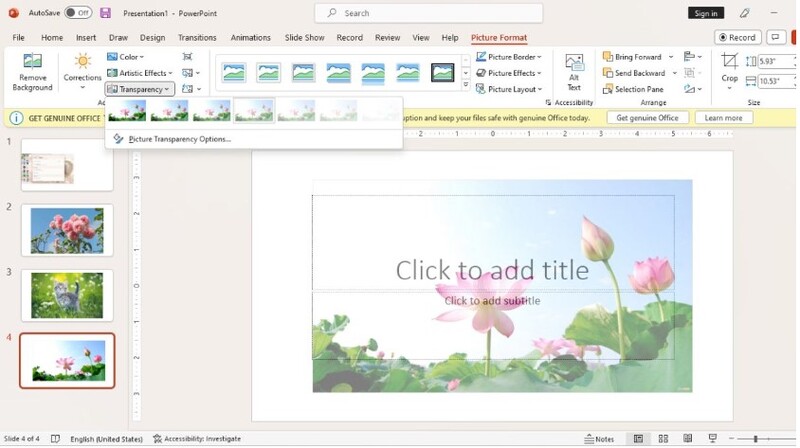This screenshot has height=448, width=800.
Task: Open the View tab
Action: 420,38
